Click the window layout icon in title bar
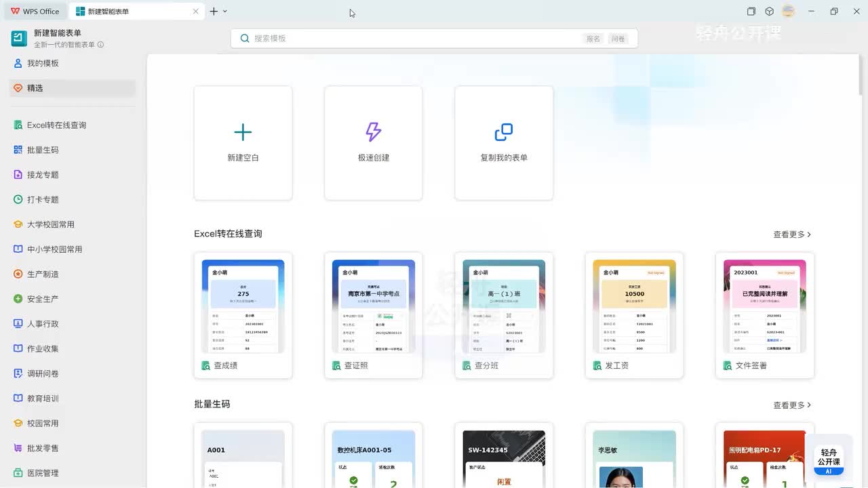Viewport: 868px width, 488px height. click(751, 12)
